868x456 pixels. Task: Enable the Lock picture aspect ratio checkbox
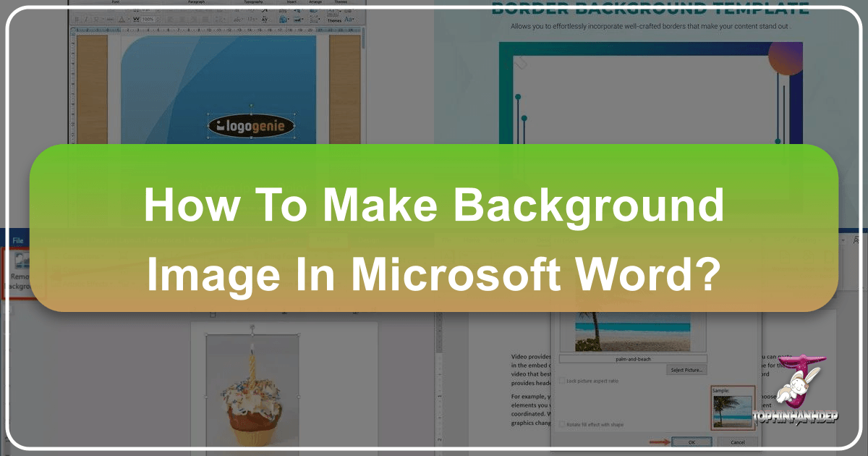[563, 381]
